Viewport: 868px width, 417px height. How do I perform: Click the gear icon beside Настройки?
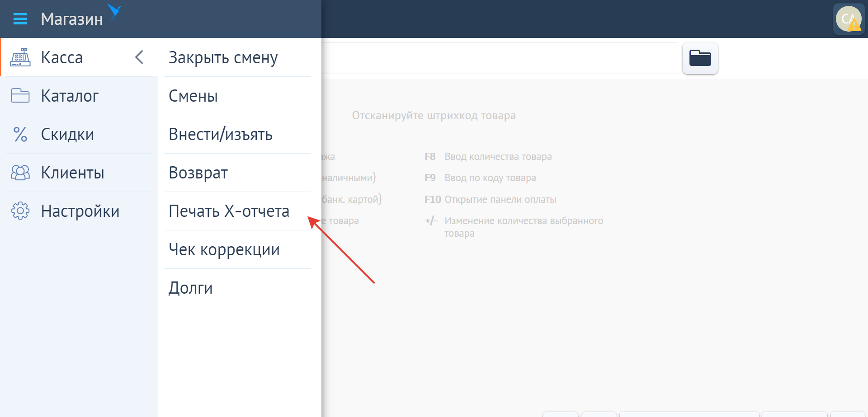click(20, 211)
